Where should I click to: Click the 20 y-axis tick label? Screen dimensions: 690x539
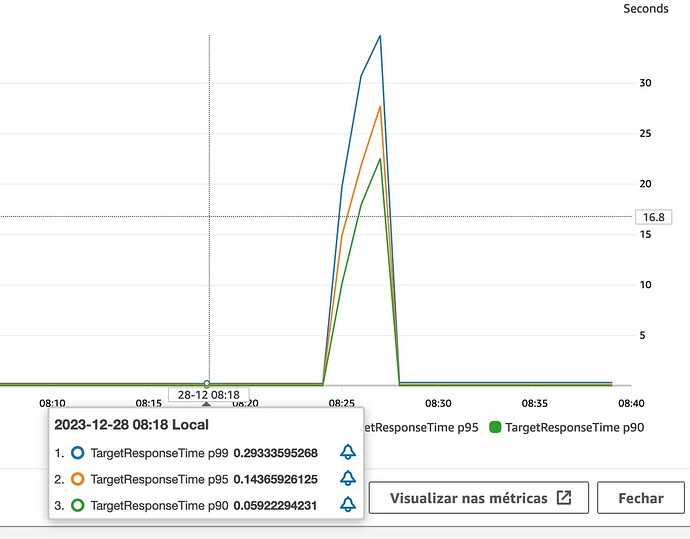coord(645,184)
